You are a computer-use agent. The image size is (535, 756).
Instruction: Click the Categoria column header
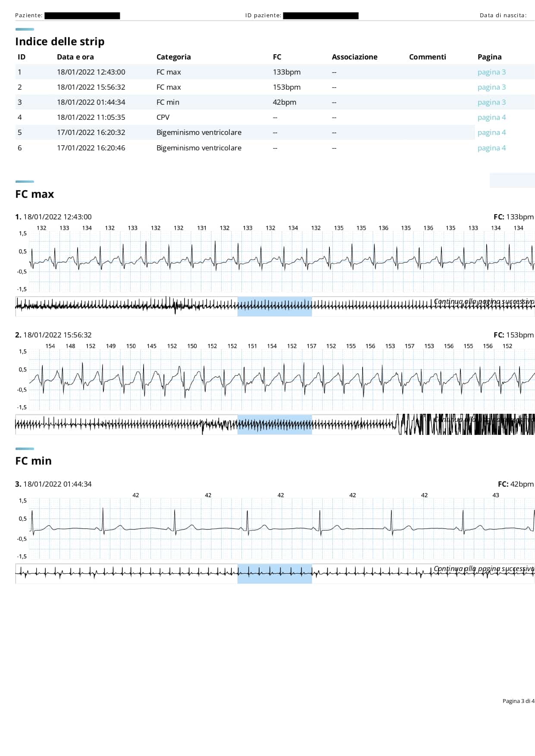pyautogui.click(x=173, y=57)
